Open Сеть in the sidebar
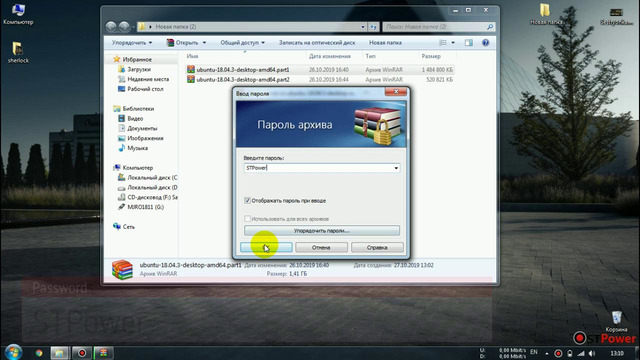This screenshot has width=640, height=360. (x=128, y=227)
